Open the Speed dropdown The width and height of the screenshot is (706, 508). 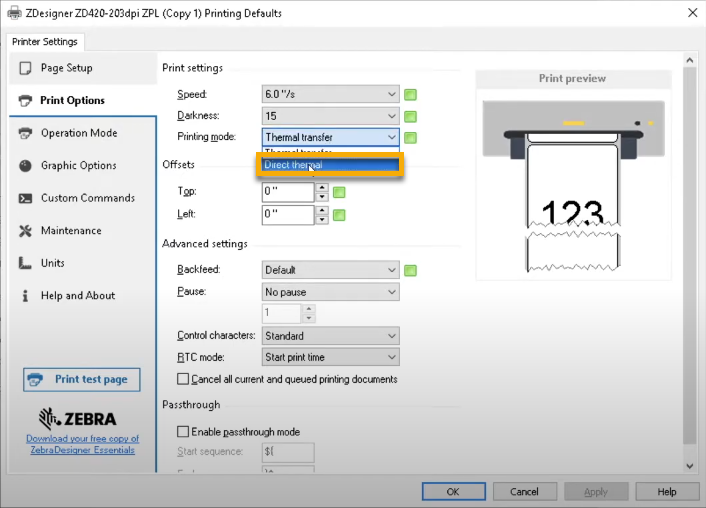pyautogui.click(x=330, y=94)
